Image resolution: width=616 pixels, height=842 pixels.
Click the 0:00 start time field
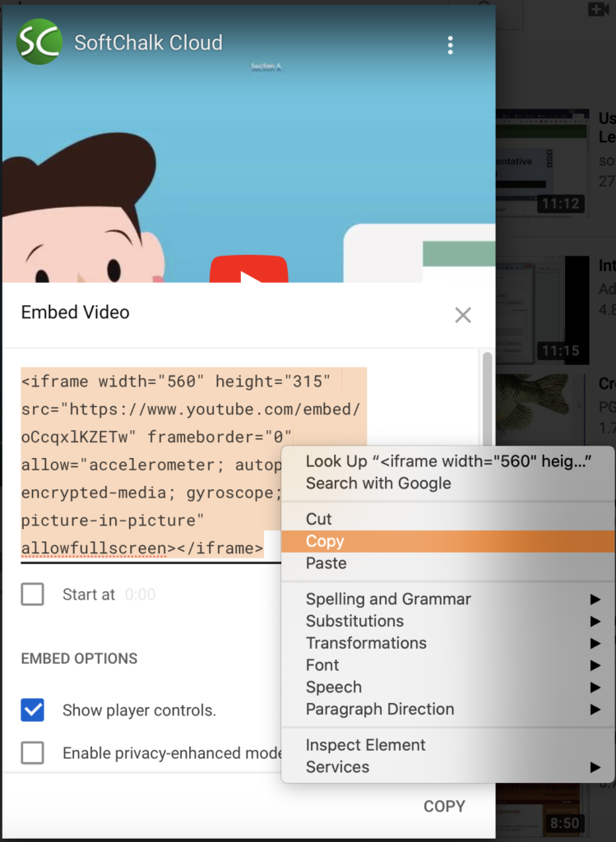coord(140,594)
